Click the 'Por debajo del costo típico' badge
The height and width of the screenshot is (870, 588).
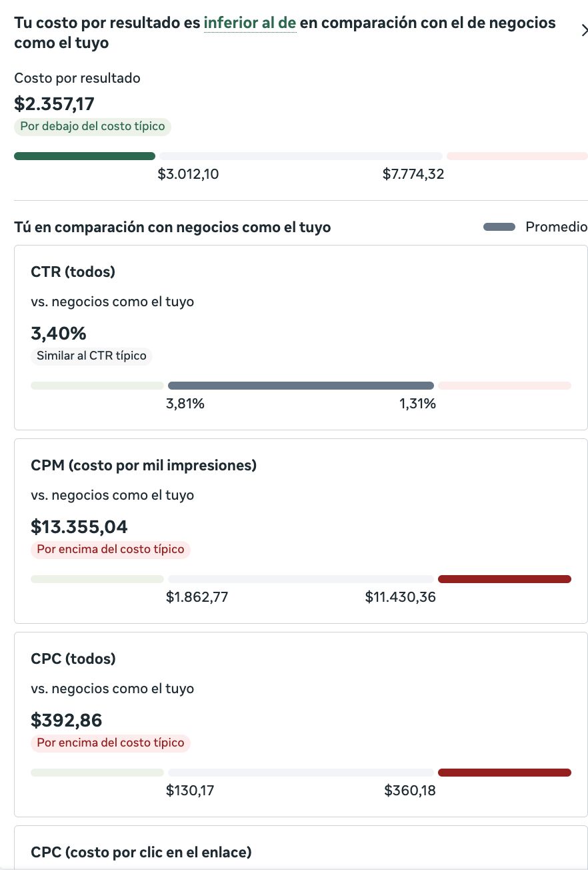[93, 126]
